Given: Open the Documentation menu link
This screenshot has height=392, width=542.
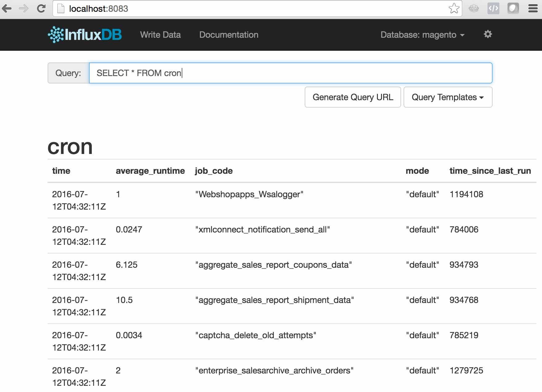Looking at the screenshot, I should pyautogui.click(x=229, y=35).
